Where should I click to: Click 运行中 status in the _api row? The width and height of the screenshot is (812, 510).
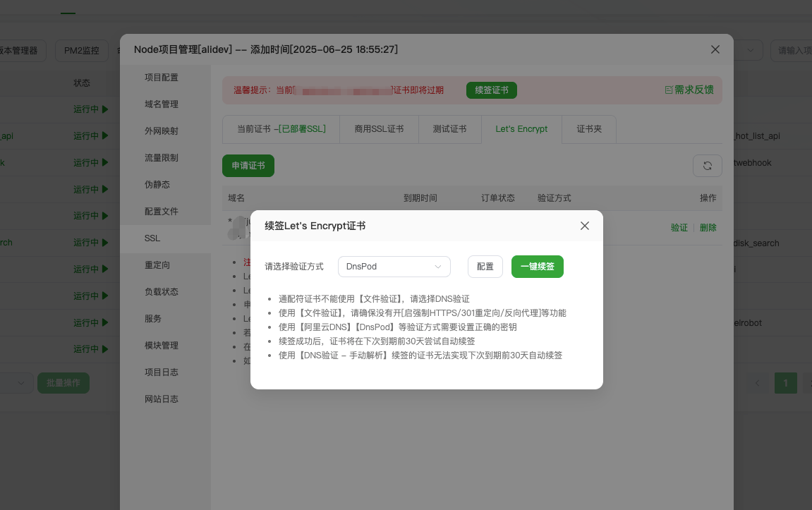90,135
